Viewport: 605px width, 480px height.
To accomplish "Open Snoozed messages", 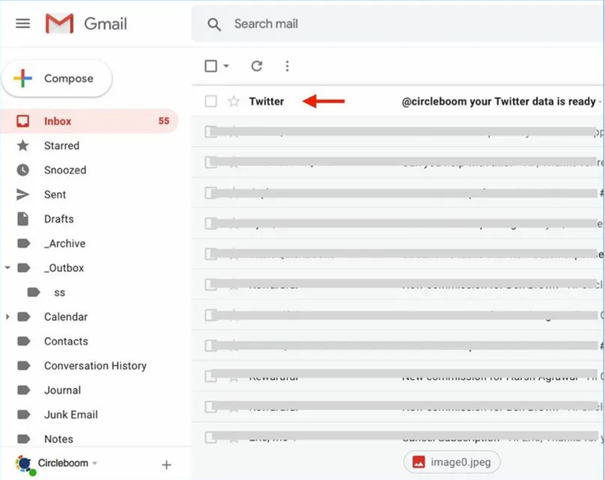I will click(65, 170).
